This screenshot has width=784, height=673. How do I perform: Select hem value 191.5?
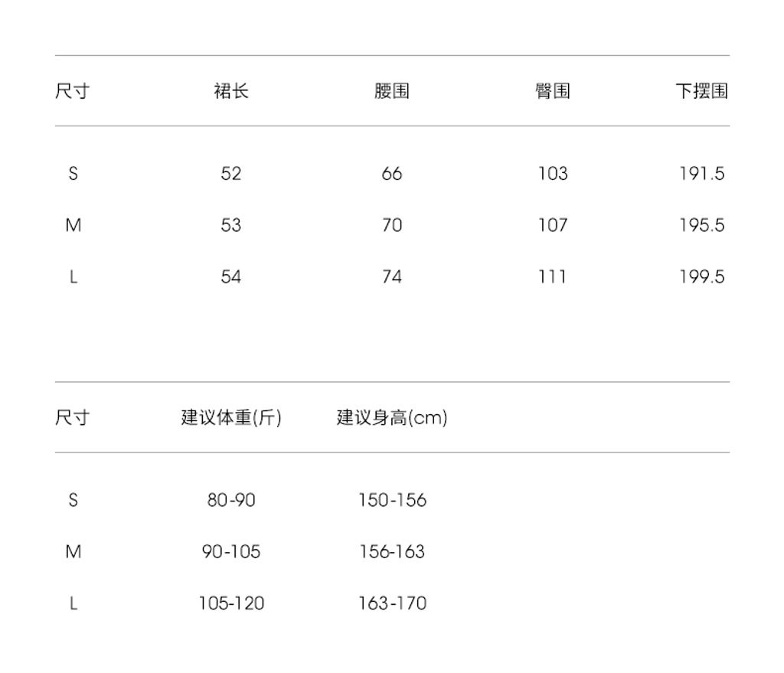pos(701,174)
